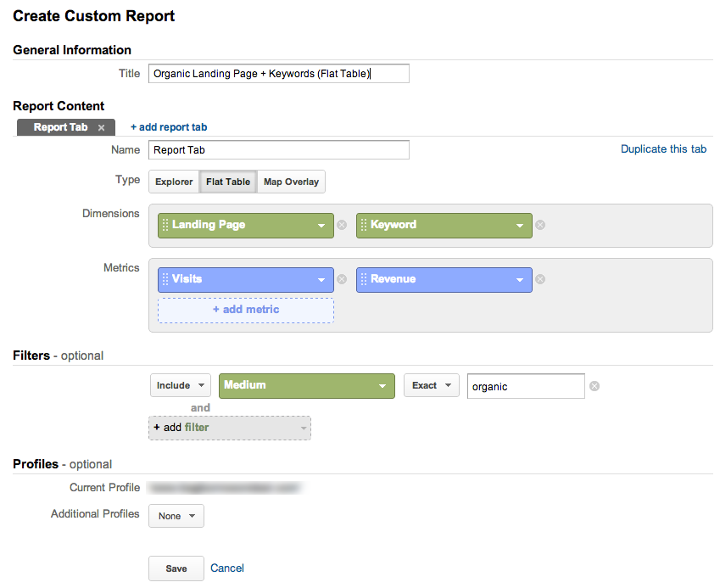
Task: Open the Include filter dropdown
Action: tap(180, 385)
